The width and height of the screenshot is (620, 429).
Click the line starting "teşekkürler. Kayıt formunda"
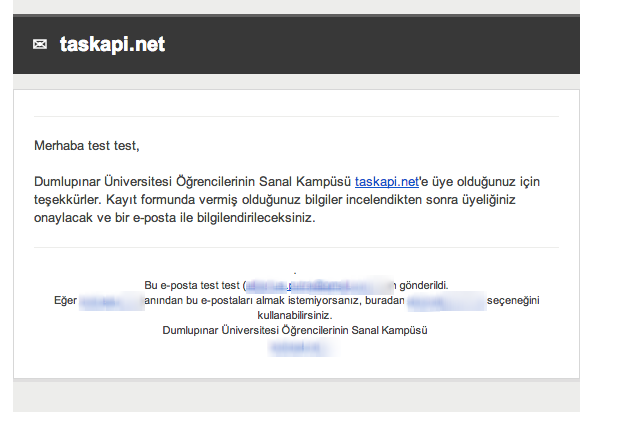[274, 200]
